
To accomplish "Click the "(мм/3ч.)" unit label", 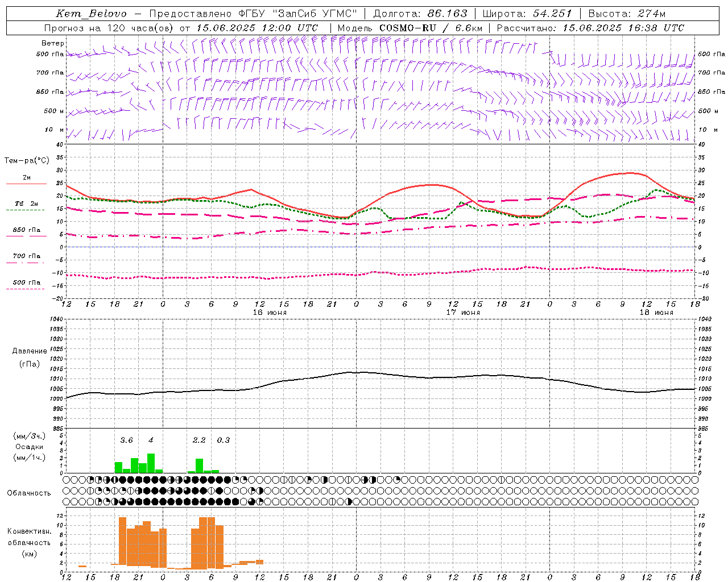I will tap(30, 436).
